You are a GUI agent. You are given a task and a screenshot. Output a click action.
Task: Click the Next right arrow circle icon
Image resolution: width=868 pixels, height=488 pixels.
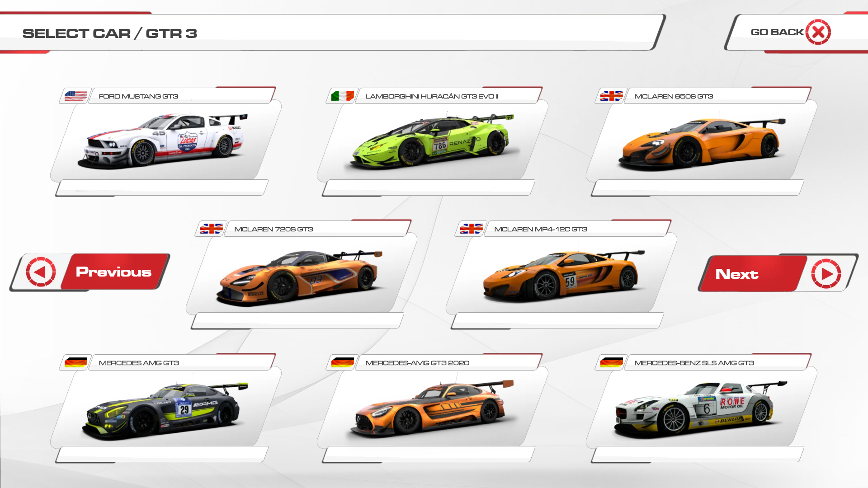tap(826, 273)
